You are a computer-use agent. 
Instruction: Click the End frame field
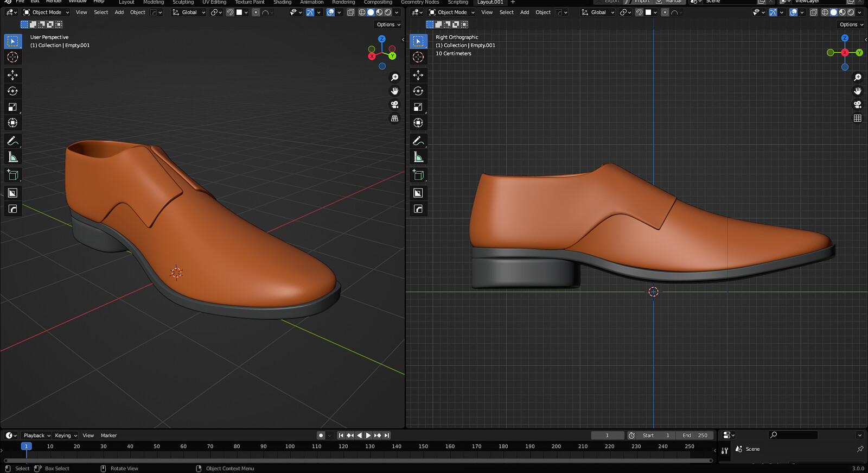[695, 436]
